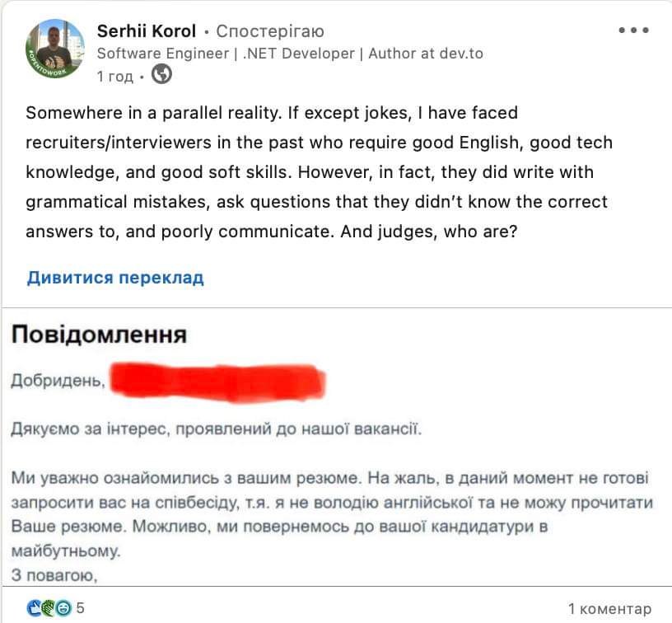Click the laughing Funny reaction icon
The image size is (672, 623).
[62, 609]
